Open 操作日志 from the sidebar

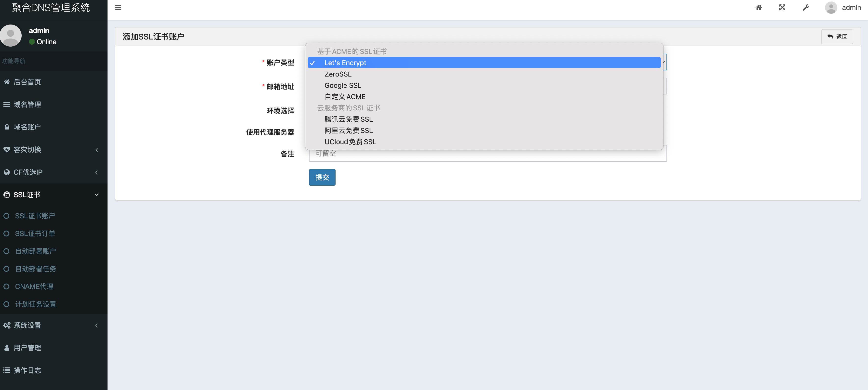coord(54,370)
